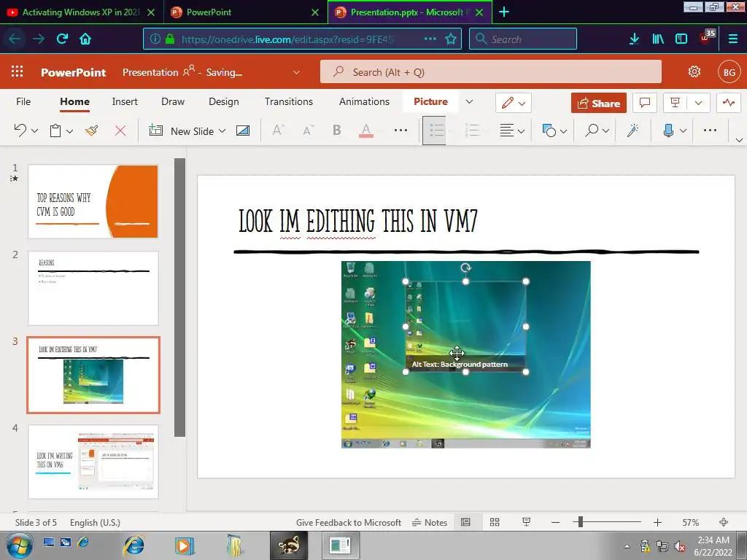This screenshot has height=560, width=747.
Task: Click the New Slide button
Action: coord(182,131)
